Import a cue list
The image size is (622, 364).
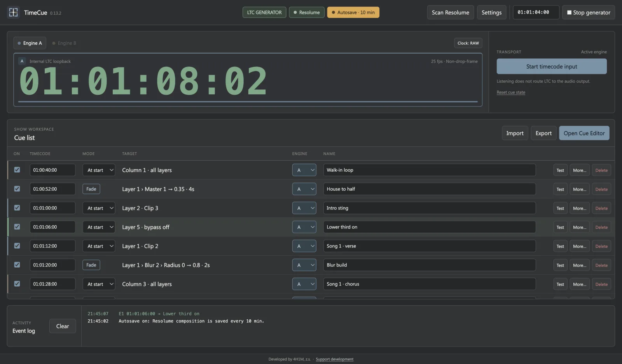[x=515, y=133]
